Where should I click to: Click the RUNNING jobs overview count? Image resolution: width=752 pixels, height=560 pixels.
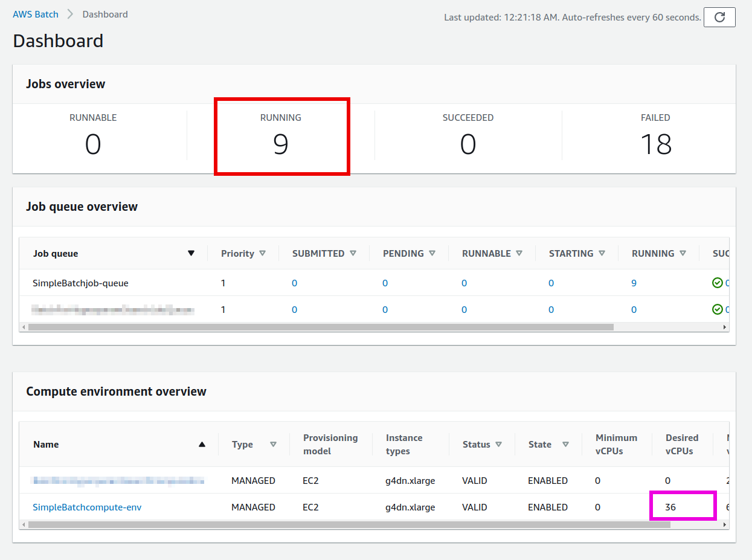[281, 144]
